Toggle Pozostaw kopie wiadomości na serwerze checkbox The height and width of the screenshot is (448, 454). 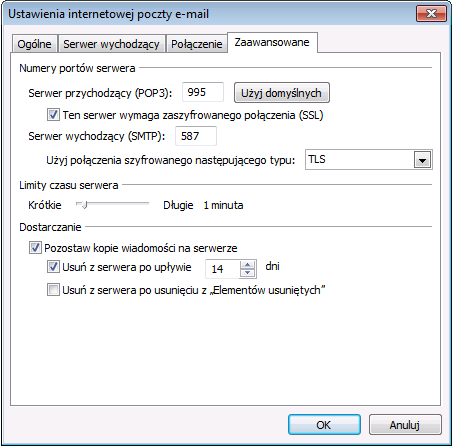point(35,248)
